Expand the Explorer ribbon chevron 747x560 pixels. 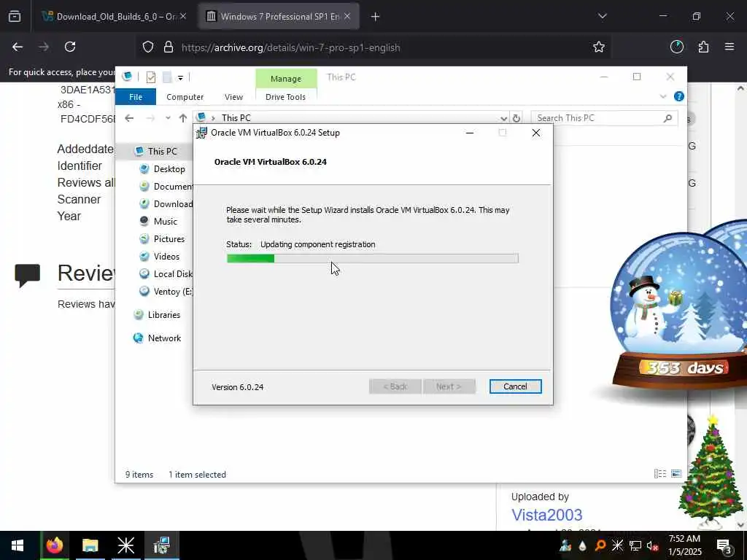point(662,97)
